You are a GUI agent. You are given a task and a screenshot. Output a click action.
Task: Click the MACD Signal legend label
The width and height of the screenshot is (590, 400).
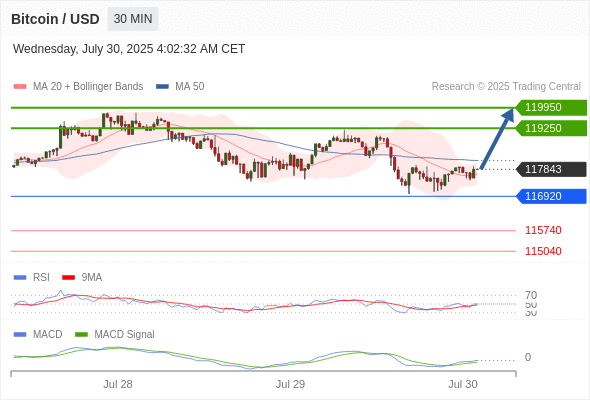click(125, 335)
